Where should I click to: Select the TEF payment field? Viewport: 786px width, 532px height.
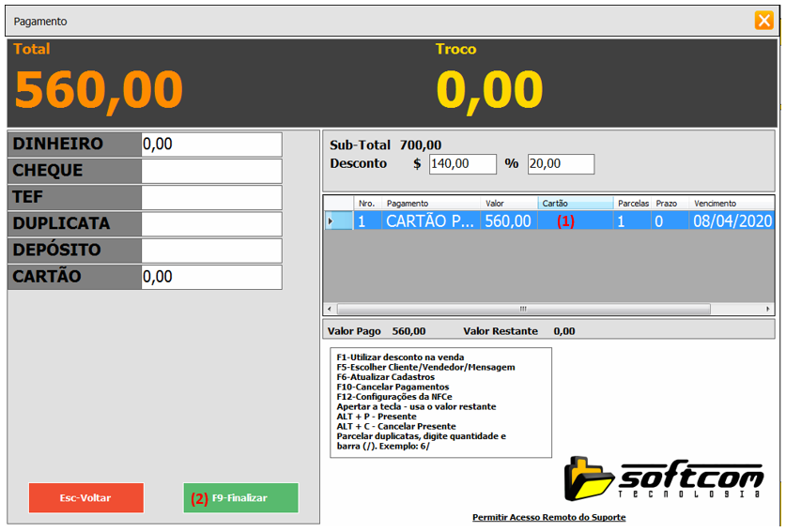point(211,197)
